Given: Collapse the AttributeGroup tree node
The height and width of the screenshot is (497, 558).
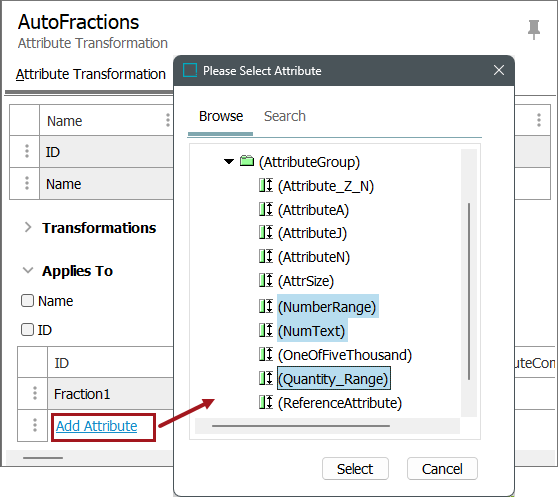Looking at the screenshot, I should pyautogui.click(x=229, y=162).
